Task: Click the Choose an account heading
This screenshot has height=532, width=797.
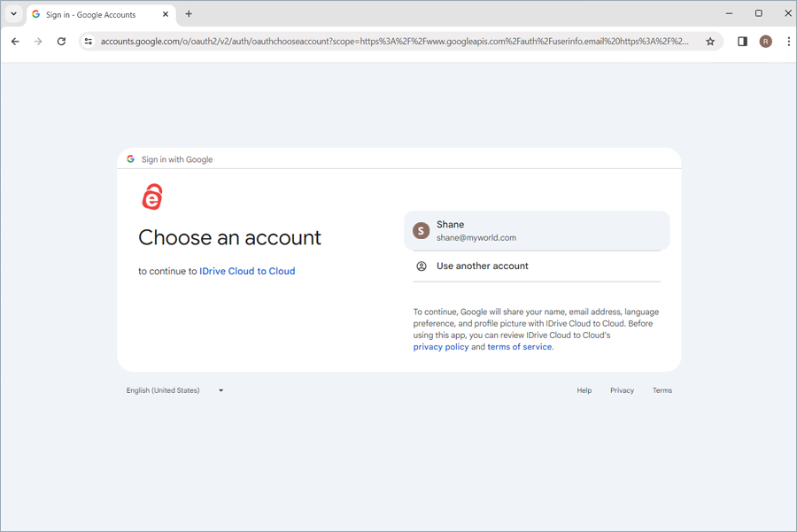Action: [x=229, y=238]
